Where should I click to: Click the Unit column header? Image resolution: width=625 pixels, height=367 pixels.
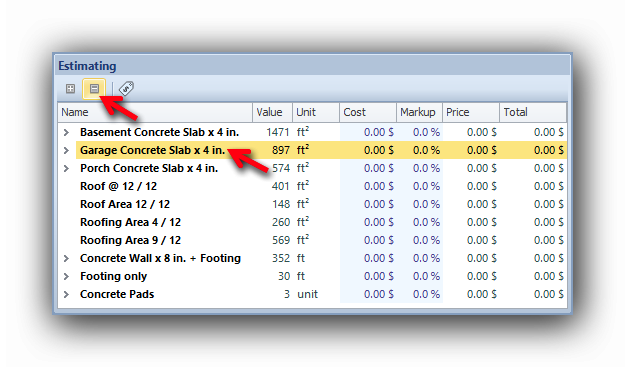pyautogui.click(x=316, y=112)
